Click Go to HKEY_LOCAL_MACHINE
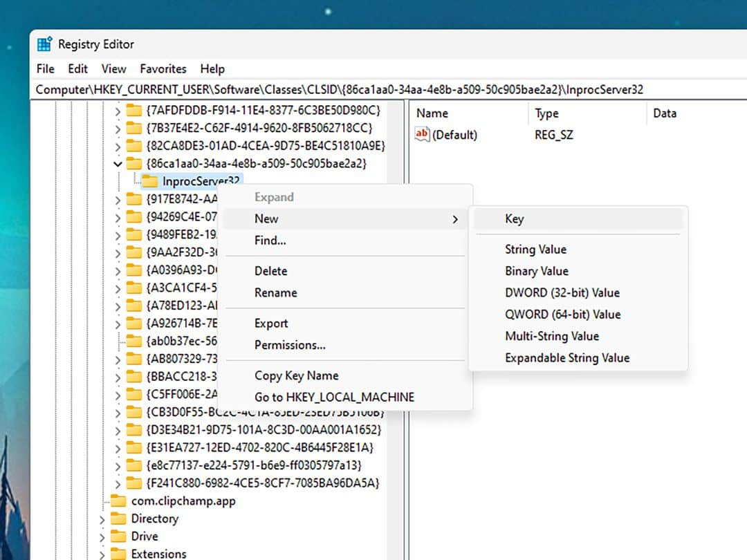Viewport: 747px width, 560px height. pyautogui.click(x=344, y=397)
